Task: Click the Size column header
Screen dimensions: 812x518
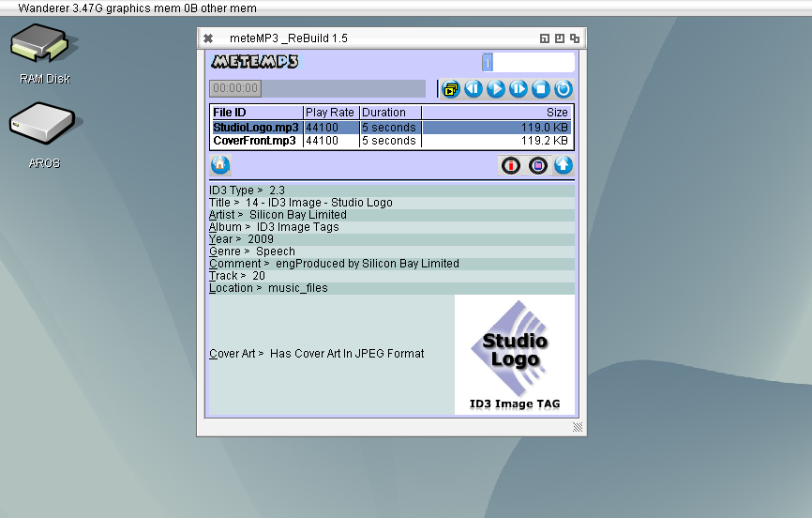Action: click(497, 113)
